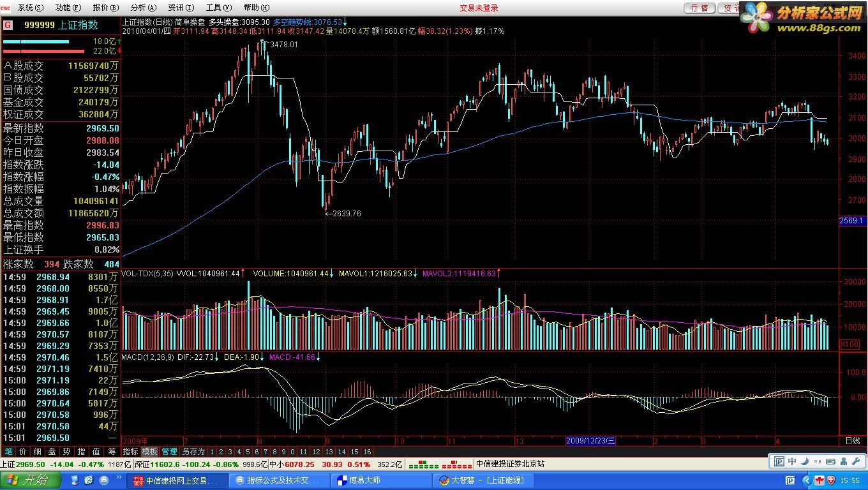Select the 值 tab
Viewport: 868px width, 490px height.
coord(96,452)
